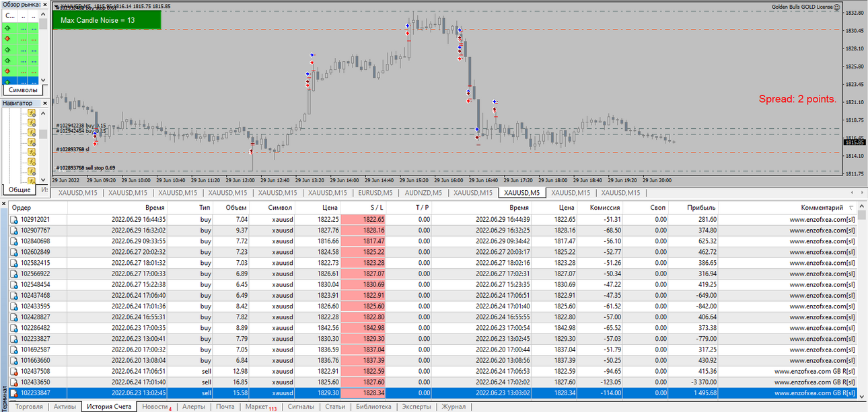
Task: Select order number 102233827 in the table
Action: click(35, 339)
